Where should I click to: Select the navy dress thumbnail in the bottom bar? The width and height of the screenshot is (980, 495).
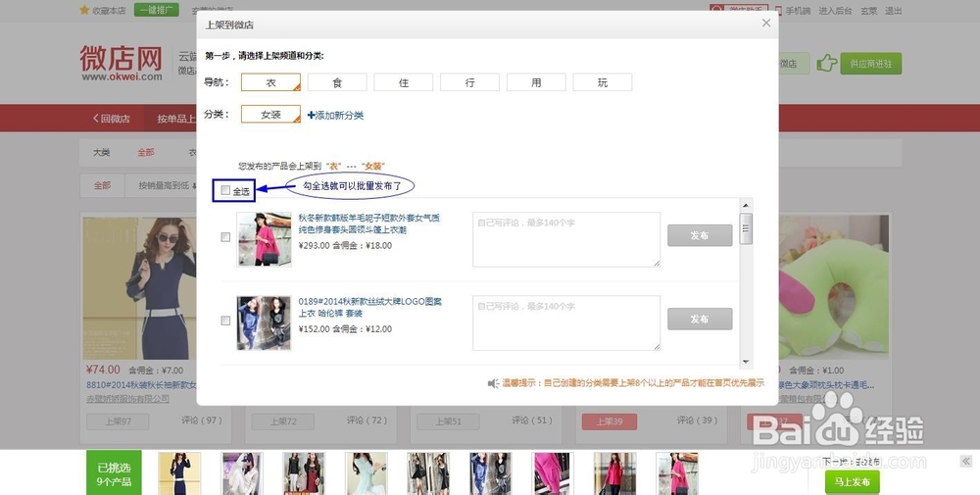point(179,473)
